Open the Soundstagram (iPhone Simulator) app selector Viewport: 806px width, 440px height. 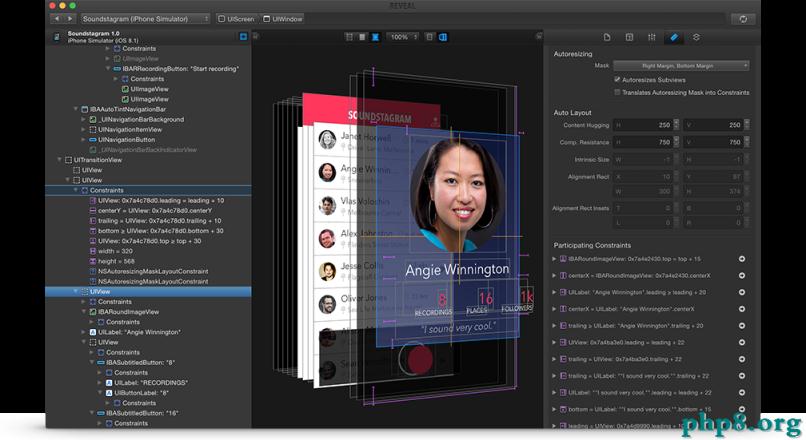coord(145,18)
